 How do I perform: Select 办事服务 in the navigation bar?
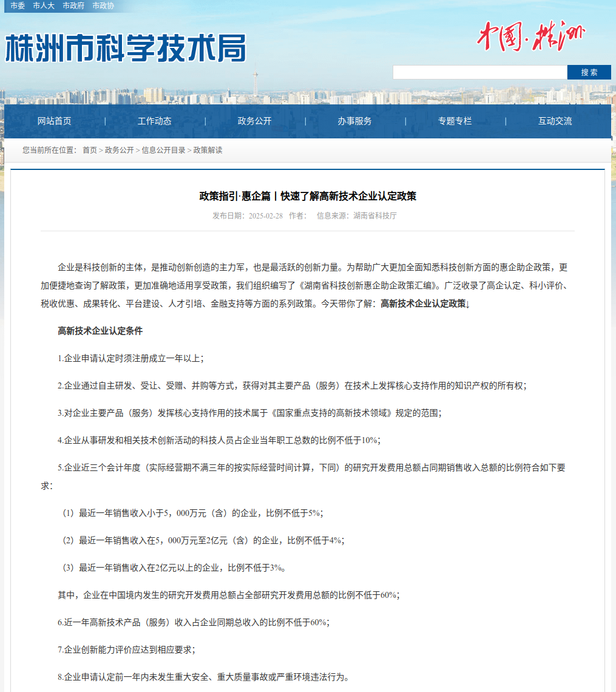point(355,121)
